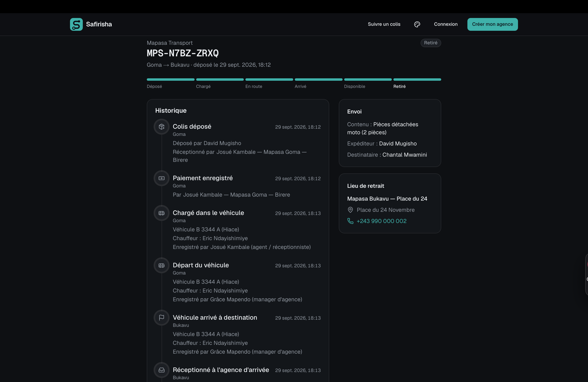Click the Arrivé step label
Image resolution: width=588 pixels, height=382 pixels.
300,86
